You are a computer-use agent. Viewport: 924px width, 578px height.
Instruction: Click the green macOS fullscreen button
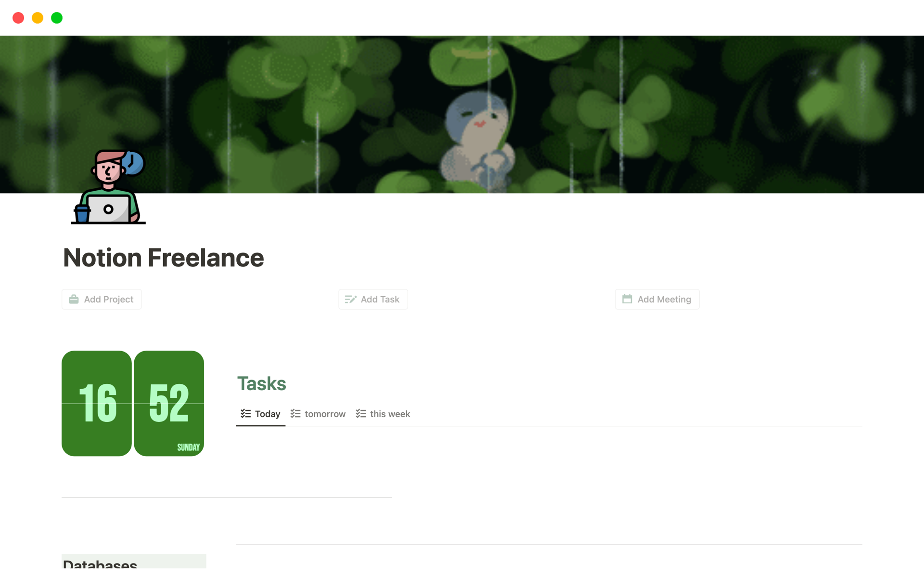tap(57, 18)
